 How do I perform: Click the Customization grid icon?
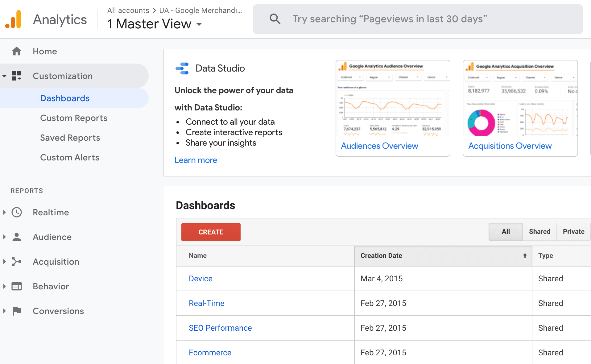(17, 76)
